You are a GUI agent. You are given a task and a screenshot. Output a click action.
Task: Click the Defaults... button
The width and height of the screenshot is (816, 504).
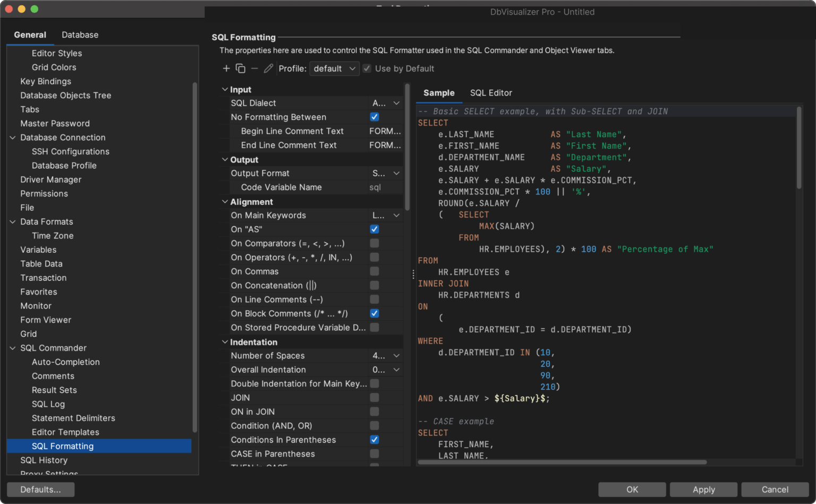tap(40, 489)
